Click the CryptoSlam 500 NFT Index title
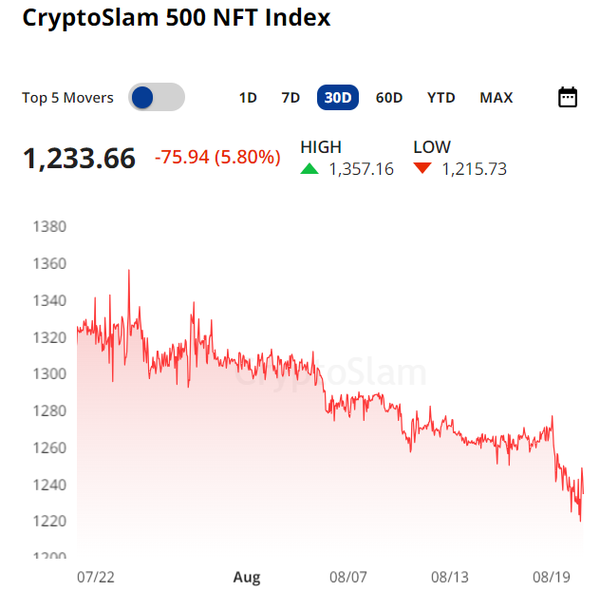The height and width of the screenshot is (591, 600). coord(176,18)
